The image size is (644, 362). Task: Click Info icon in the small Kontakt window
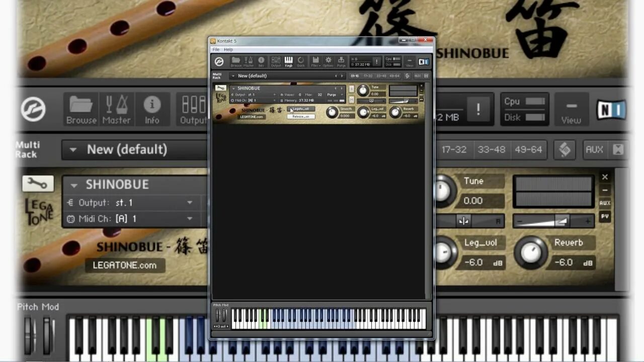[261, 62]
